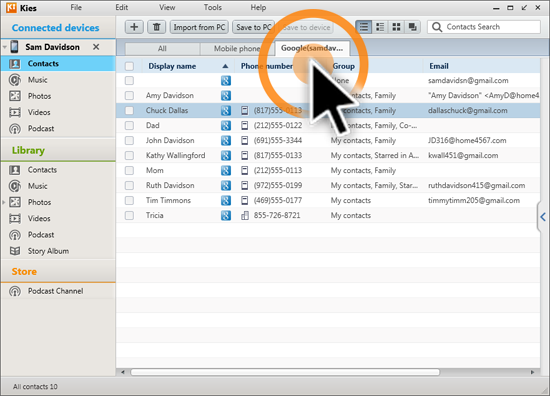Check the box for Tricia
Viewport: 550px width, 396px height.
[x=129, y=215]
